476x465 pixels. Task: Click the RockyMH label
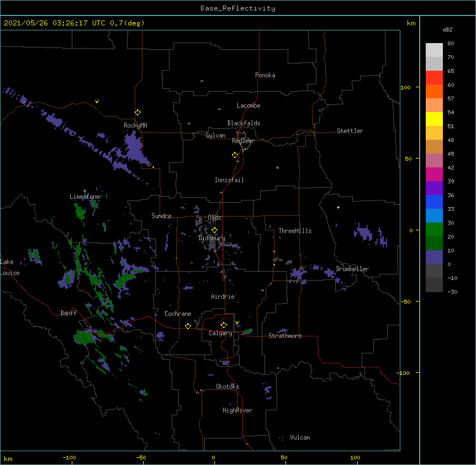click(135, 125)
